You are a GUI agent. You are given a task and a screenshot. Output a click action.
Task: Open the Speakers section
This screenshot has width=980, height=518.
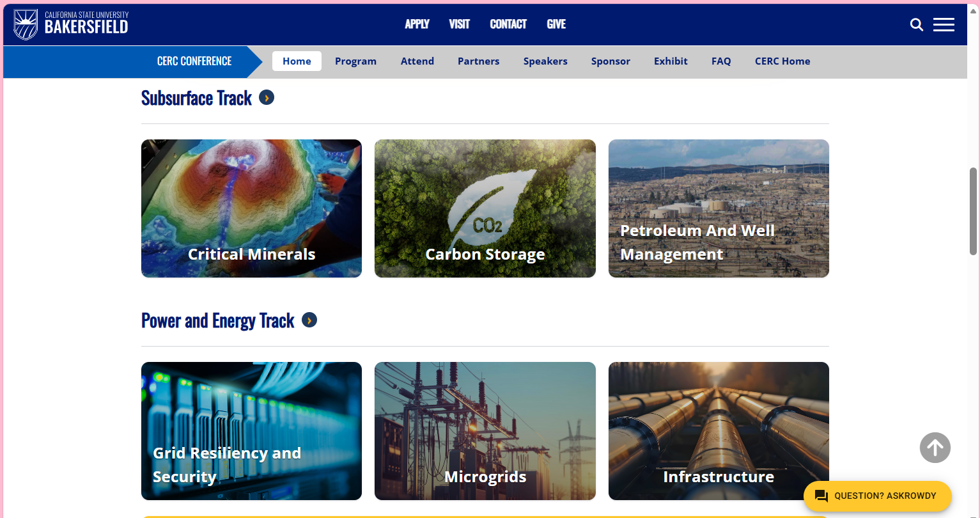(x=545, y=61)
